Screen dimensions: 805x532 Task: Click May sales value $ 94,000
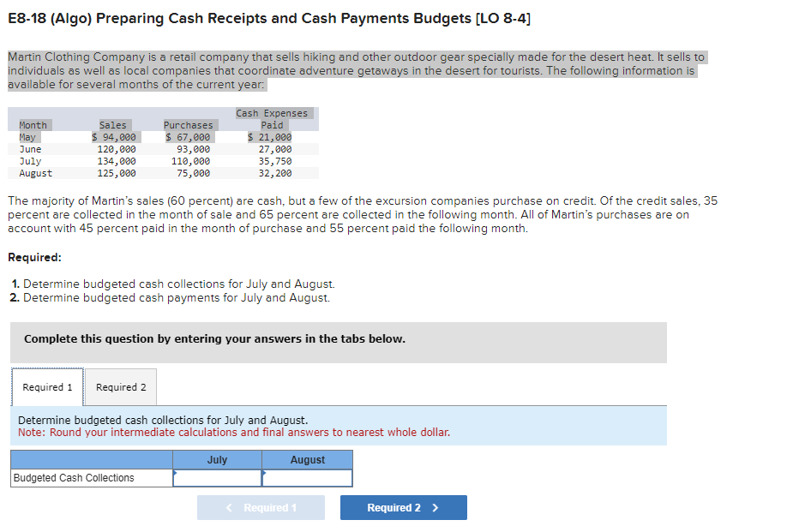tap(113, 137)
